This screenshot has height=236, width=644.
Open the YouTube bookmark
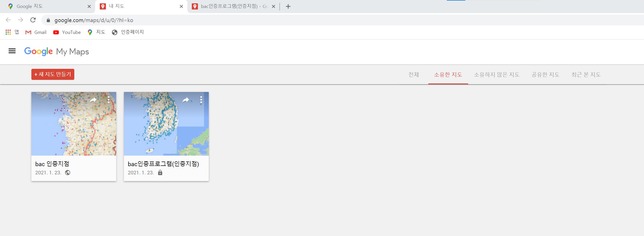pos(67,32)
